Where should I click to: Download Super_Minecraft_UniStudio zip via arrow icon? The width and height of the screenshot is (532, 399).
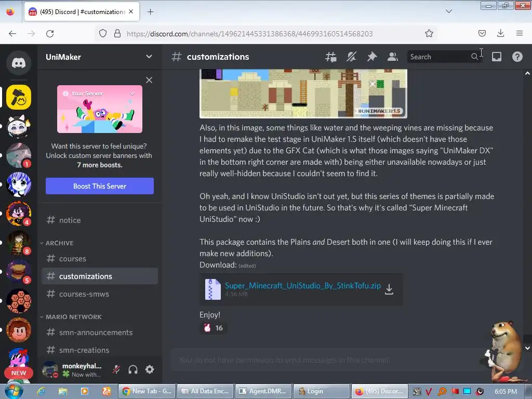[x=389, y=289]
